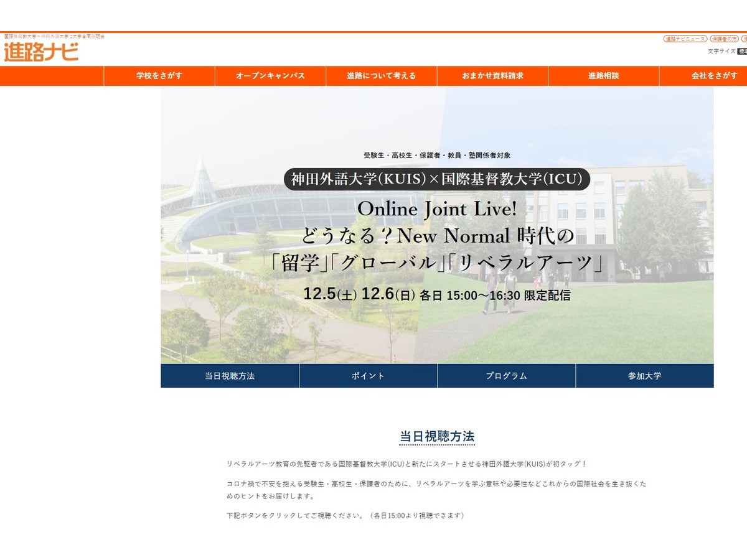Open 進路相談 navigation item
747x560 pixels.
tap(603, 76)
